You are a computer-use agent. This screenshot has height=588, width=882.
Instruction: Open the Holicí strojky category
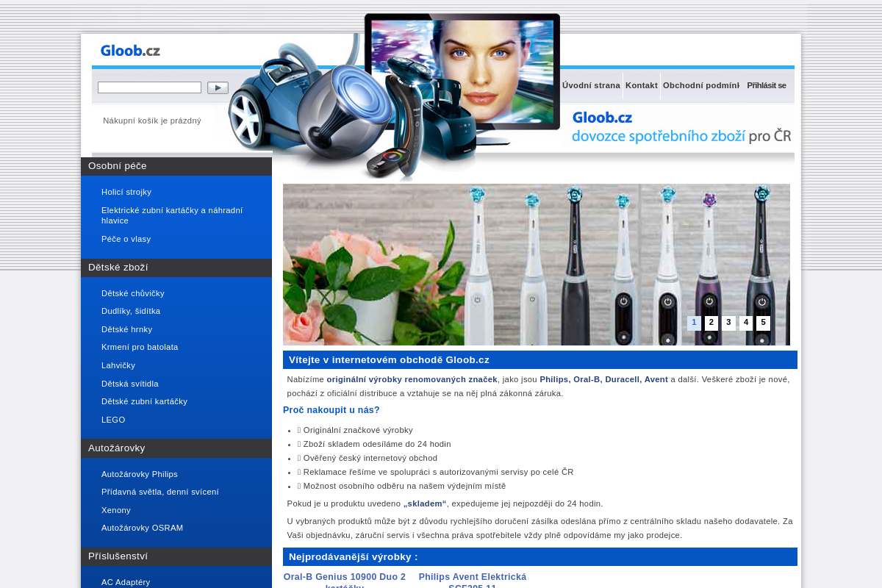126,192
